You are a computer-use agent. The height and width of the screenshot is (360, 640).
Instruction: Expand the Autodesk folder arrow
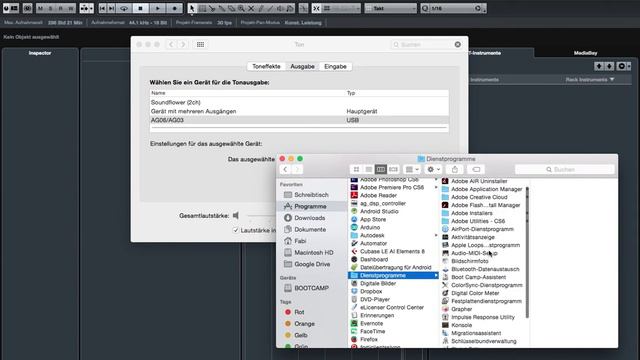[x=436, y=236]
